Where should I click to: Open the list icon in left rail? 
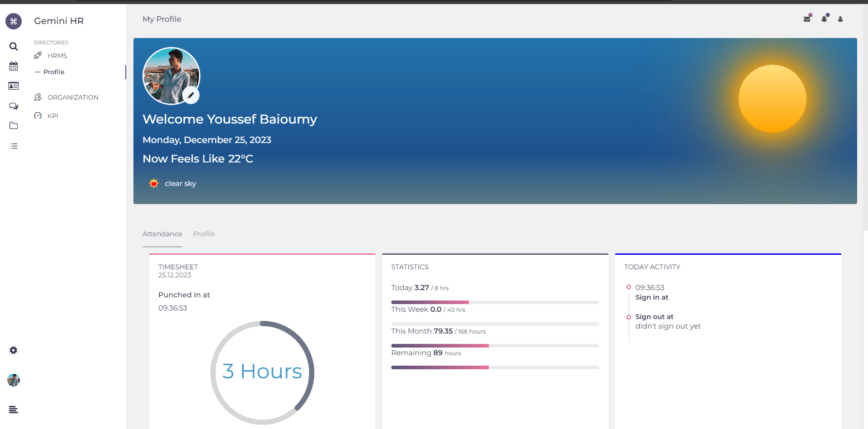(x=14, y=146)
